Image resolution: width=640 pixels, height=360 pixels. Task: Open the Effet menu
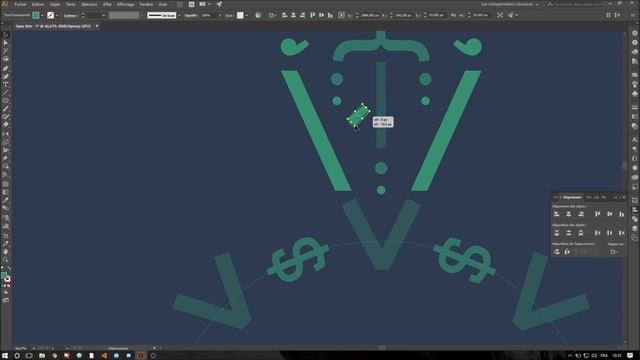click(107, 4)
